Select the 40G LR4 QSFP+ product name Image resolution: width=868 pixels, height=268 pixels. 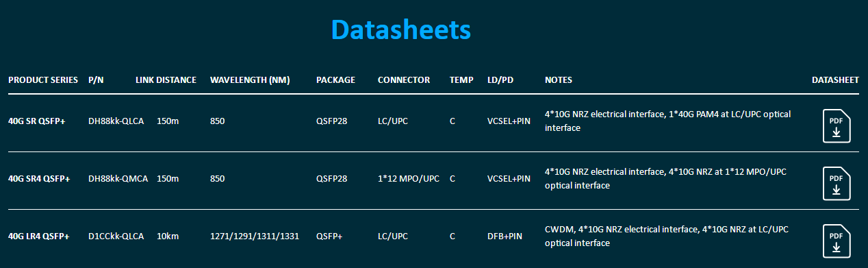(x=39, y=236)
